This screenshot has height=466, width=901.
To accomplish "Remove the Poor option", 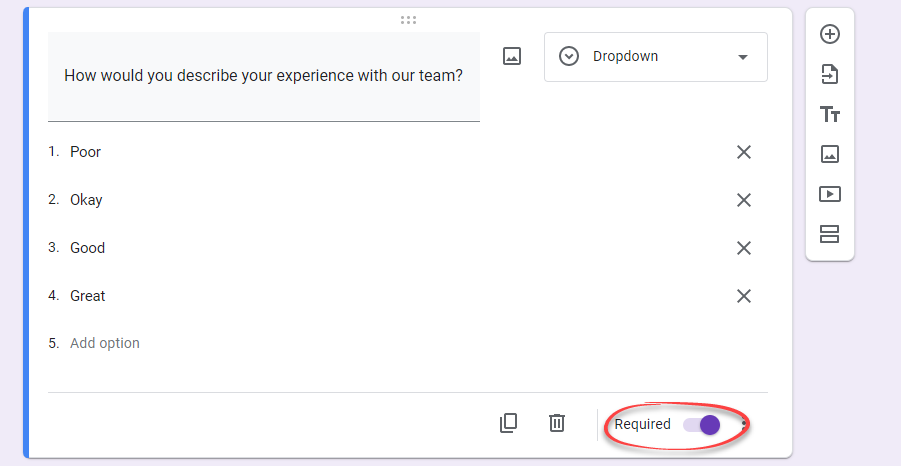I will tap(744, 152).
